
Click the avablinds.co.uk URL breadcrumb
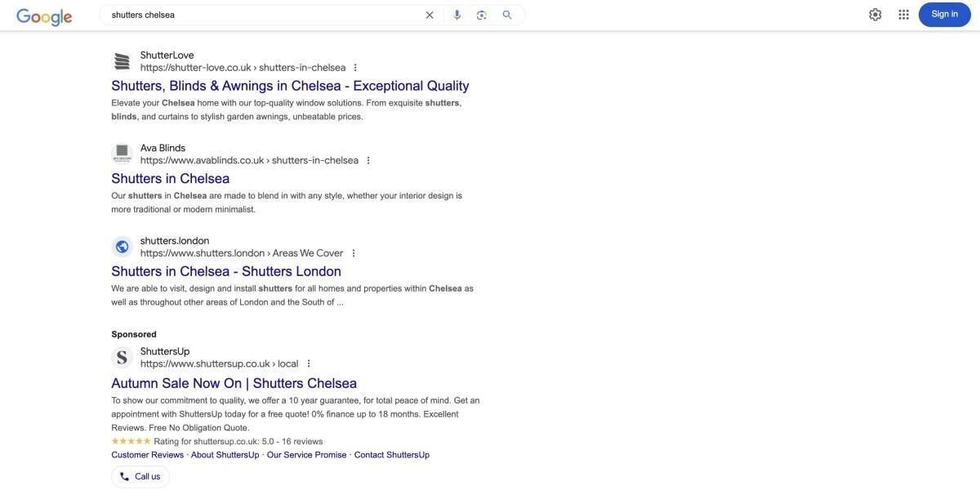coord(249,160)
